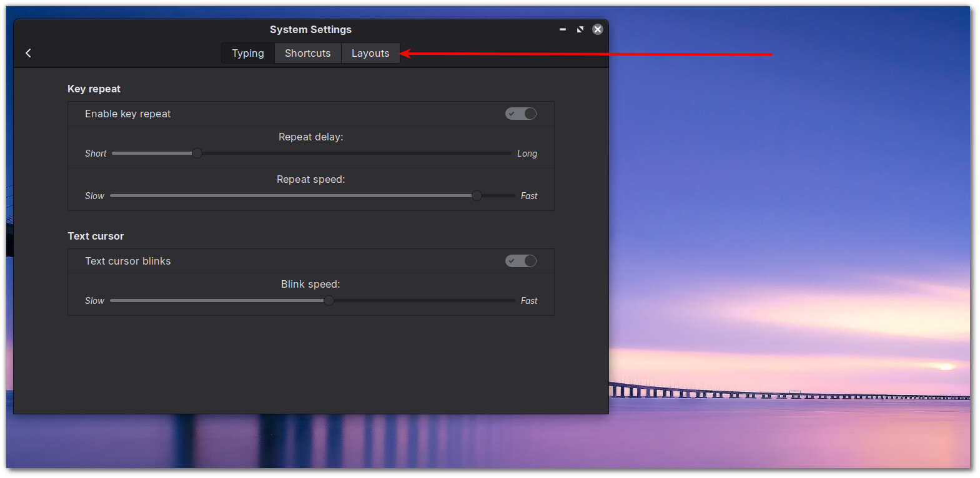Go back using the header arrow
This screenshot has width=980, height=478.
coord(28,53)
